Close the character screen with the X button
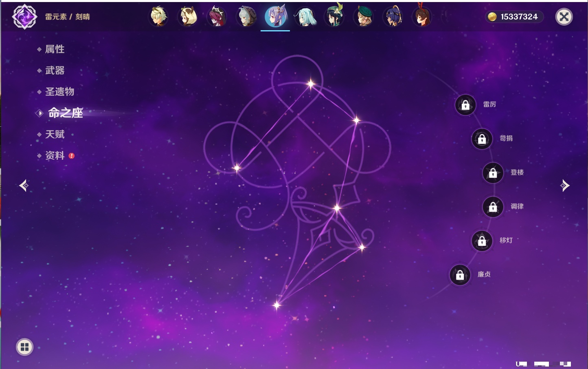This screenshot has width=588, height=369. click(564, 17)
